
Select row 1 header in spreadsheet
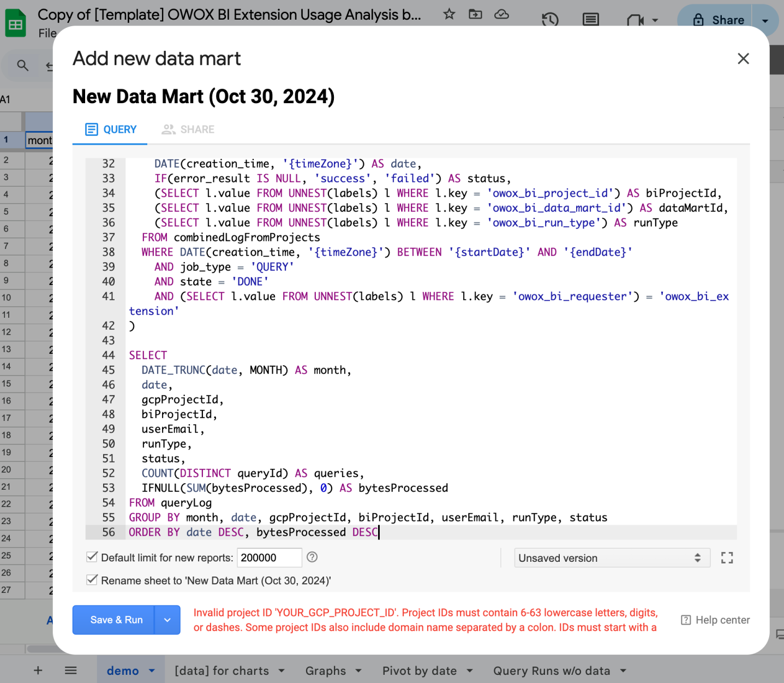pos(12,140)
